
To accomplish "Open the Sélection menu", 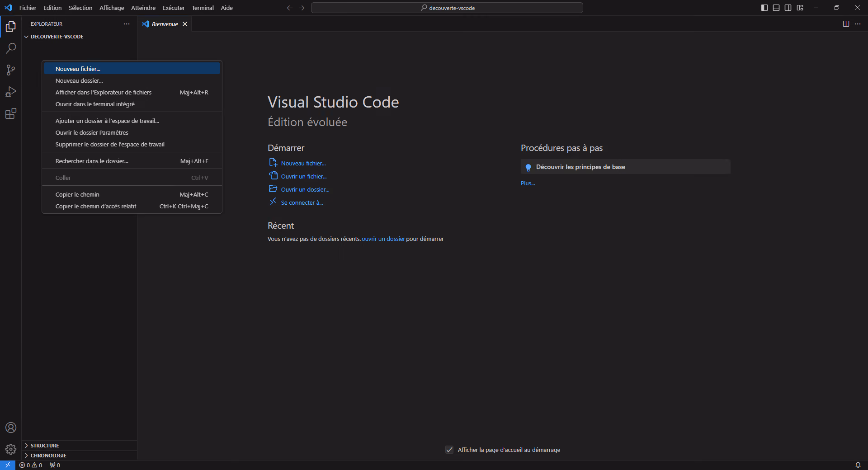I will tap(80, 8).
